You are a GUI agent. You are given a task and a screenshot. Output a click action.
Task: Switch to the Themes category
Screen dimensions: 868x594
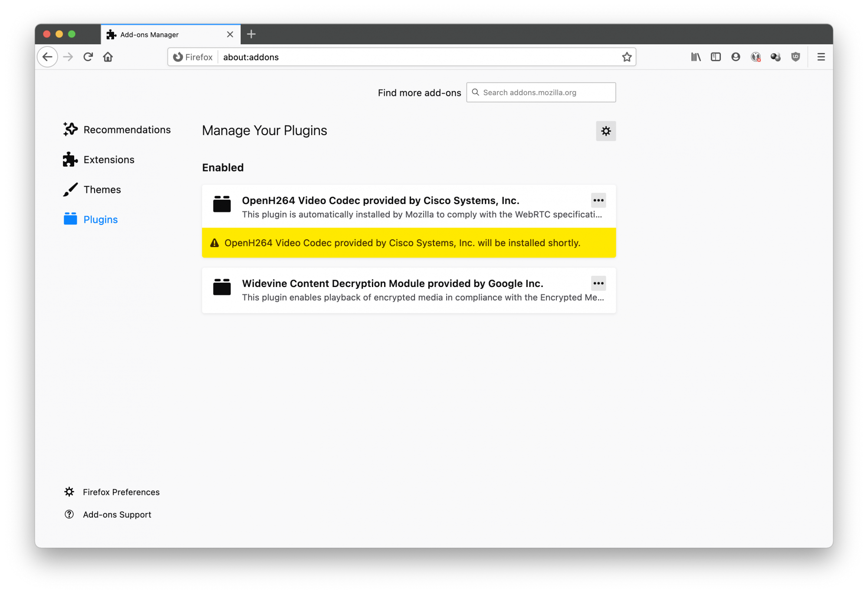[102, 190]
